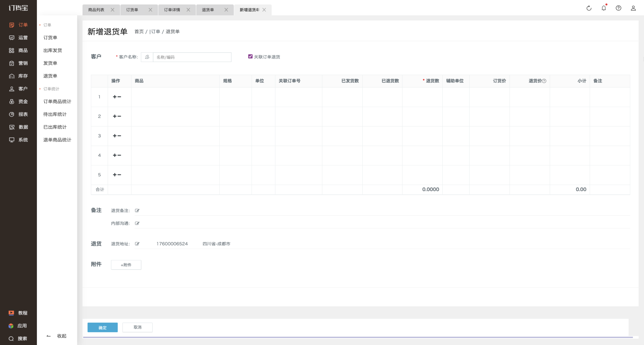Viewport: 644px width, 345px height.
Task: Click the edit icon next to 退货地址
Action: (137, 244)
